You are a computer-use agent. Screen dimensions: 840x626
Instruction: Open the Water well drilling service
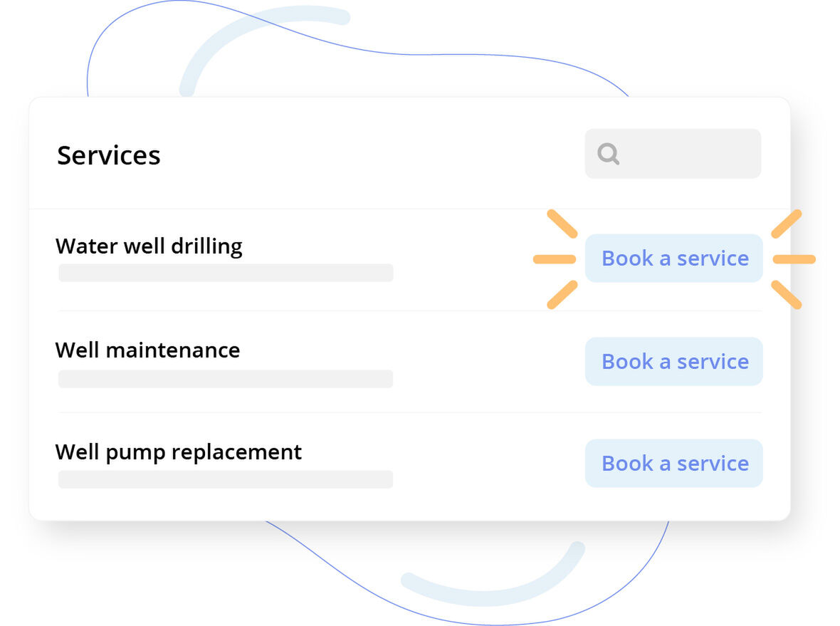click(x=149, y=246)
